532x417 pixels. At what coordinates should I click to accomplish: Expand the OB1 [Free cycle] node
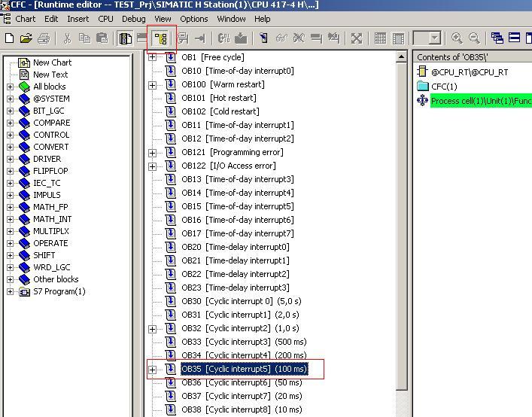pos(152,58)
